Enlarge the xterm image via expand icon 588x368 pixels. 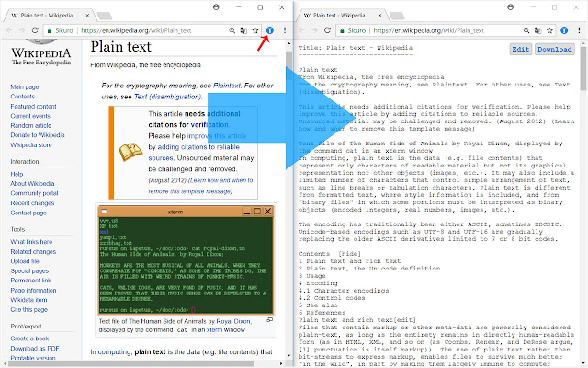tap(269, 320)
